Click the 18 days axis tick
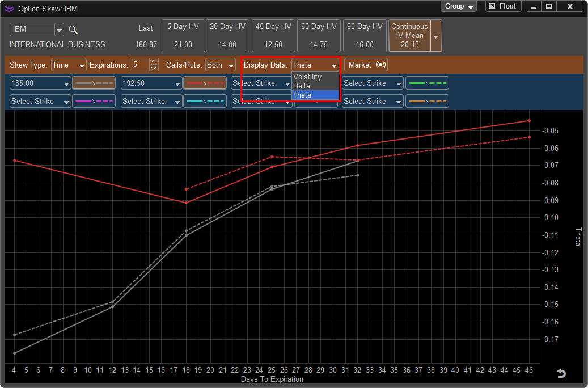588x388 pixels. pos(186,370)
